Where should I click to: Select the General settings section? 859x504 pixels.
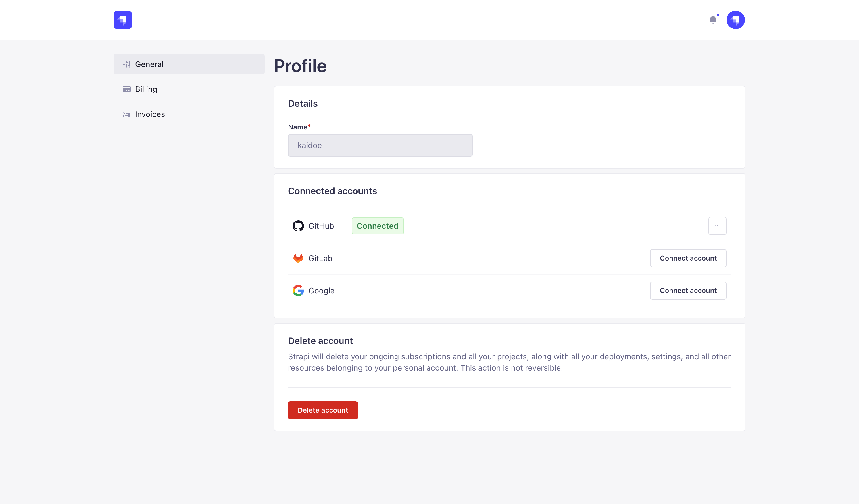(149, 64)
